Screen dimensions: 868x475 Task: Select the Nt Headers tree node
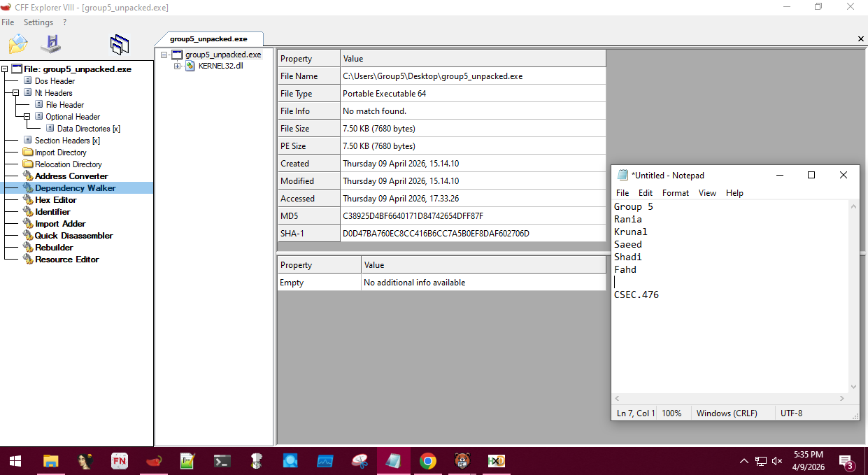point(53,93)
